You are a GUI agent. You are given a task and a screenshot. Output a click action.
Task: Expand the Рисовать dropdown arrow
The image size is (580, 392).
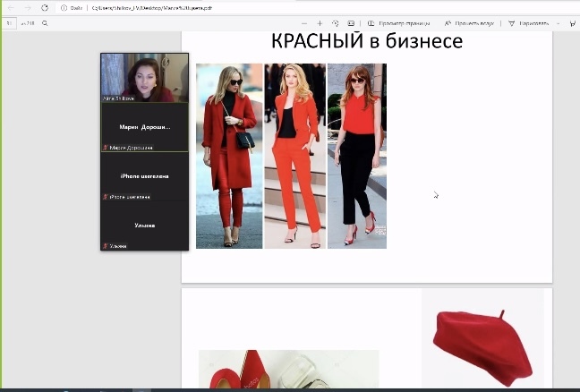(559, 23)
